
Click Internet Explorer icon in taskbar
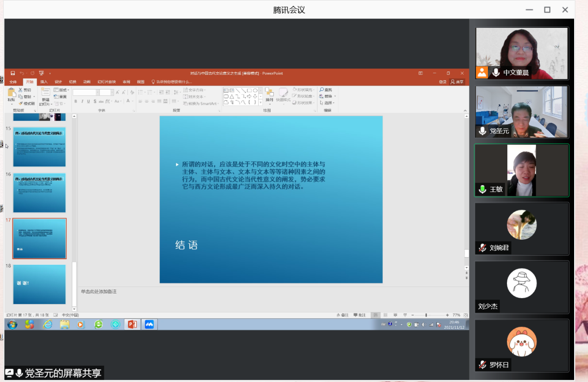47,325
